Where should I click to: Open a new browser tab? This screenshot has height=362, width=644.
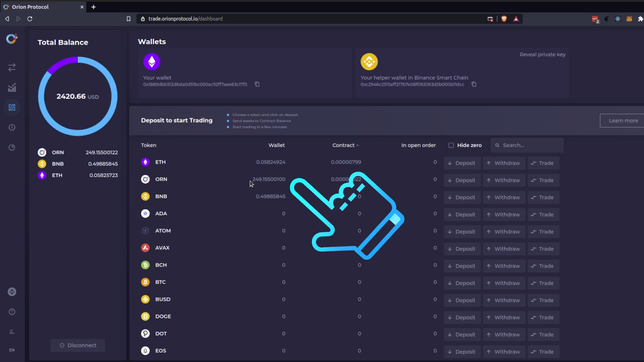point(93,7)
